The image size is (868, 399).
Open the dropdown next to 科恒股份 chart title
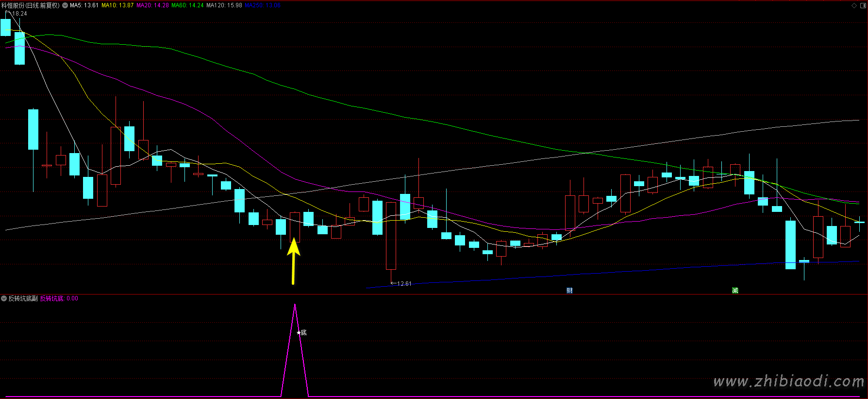pyautogui.click(x=65, y=5)
